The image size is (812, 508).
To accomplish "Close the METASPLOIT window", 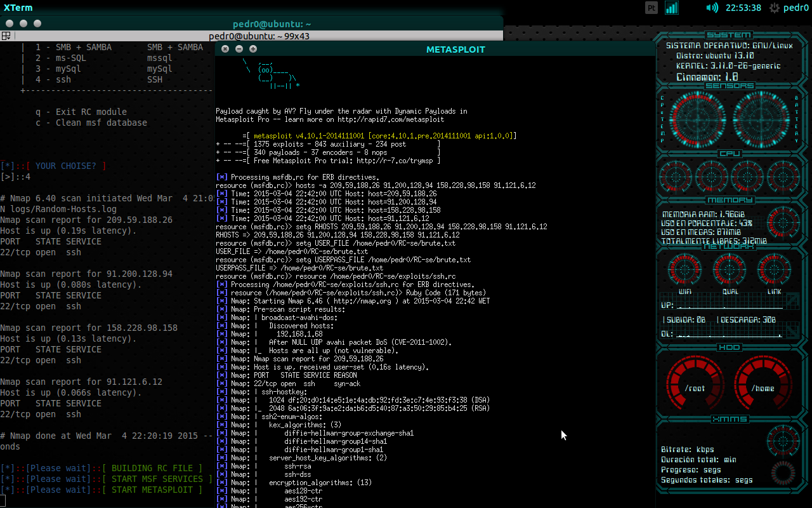I will pyautogui.click(x=225, y=49).
